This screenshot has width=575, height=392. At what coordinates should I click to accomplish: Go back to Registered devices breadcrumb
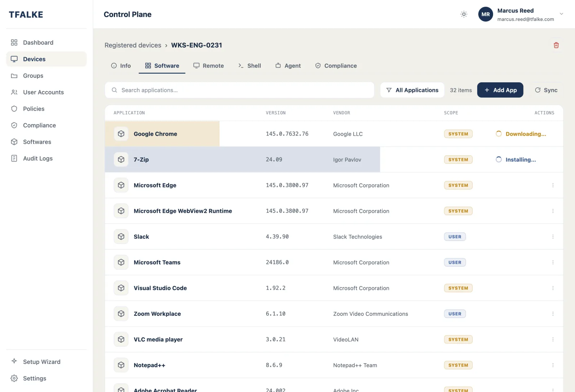133,45
